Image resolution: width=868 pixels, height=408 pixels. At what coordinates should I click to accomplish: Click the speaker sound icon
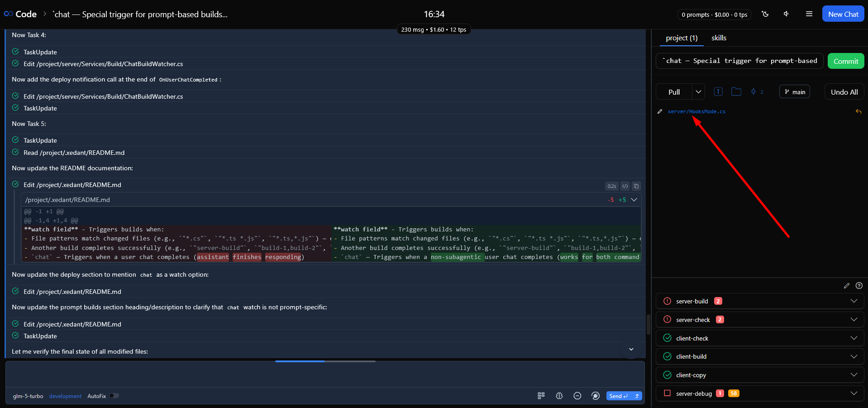tap(787, 14)
